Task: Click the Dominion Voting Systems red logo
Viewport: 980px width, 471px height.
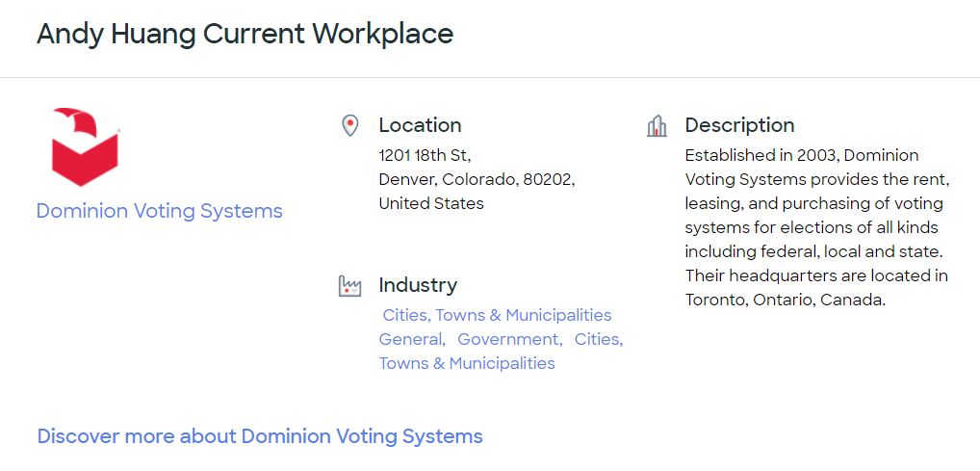Action: [85, 146]
